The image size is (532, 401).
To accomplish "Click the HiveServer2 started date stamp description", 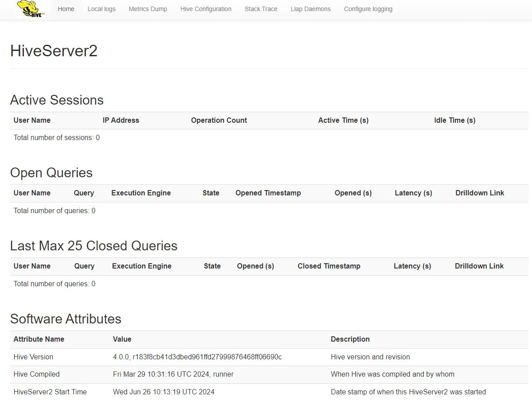I will coord(408,392).
